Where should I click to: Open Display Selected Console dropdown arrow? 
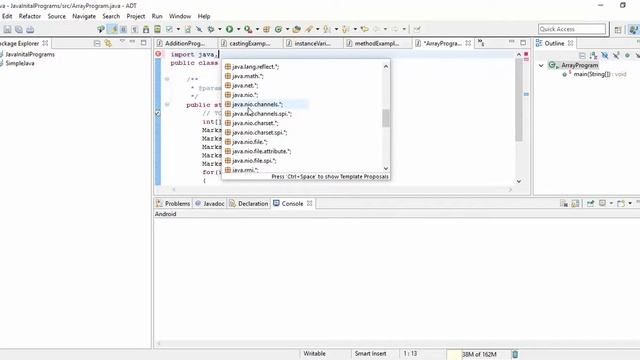[x=611, y=203]
